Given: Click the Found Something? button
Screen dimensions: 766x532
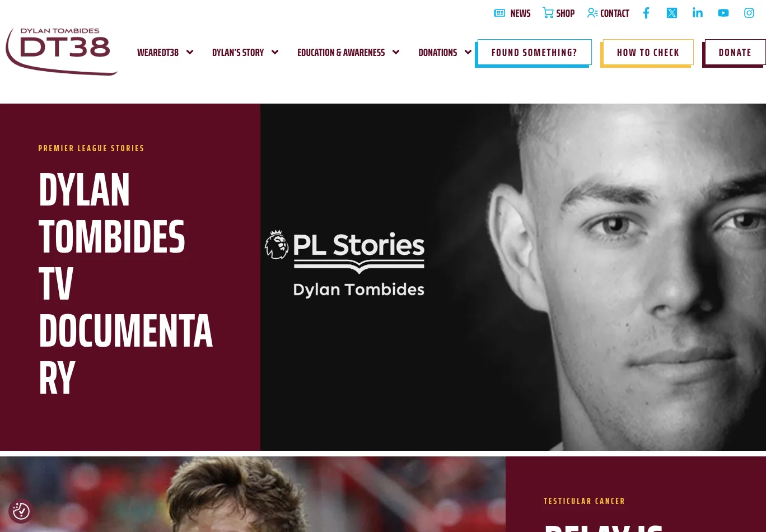Looking at the screenshot, I should click(534, 53).
